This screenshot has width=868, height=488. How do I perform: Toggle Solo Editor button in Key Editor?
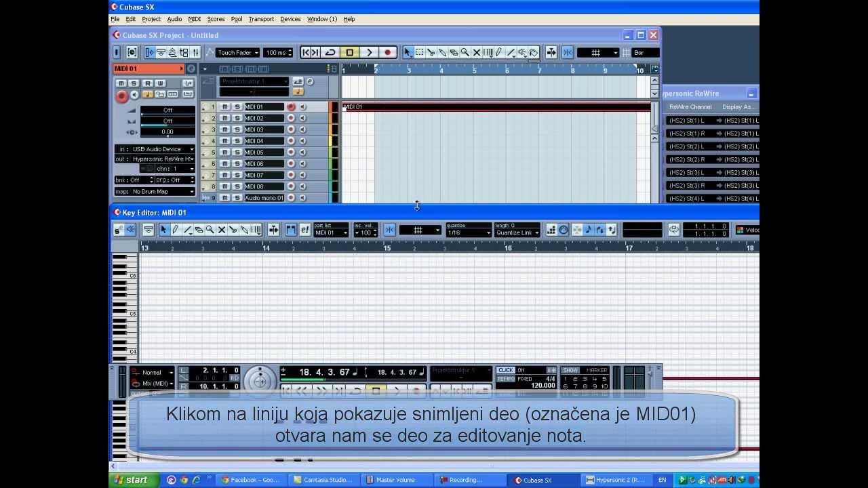[118, 230]
